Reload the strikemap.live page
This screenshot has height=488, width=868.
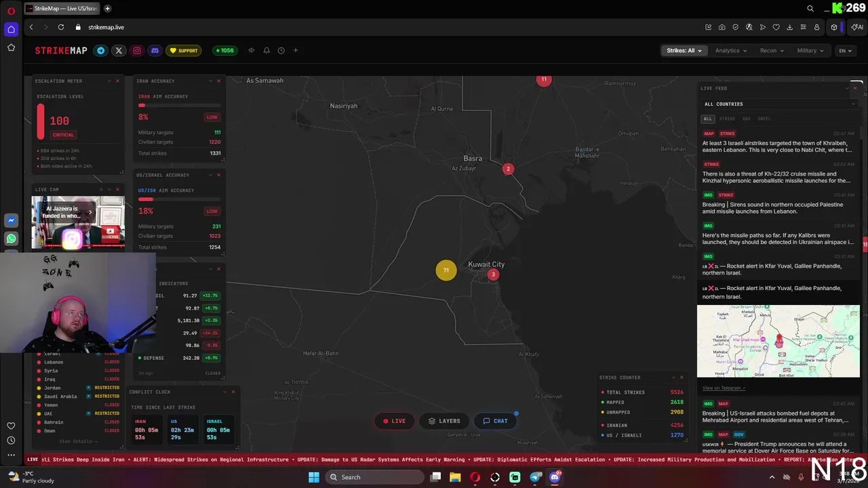click(x=61, y=27)
